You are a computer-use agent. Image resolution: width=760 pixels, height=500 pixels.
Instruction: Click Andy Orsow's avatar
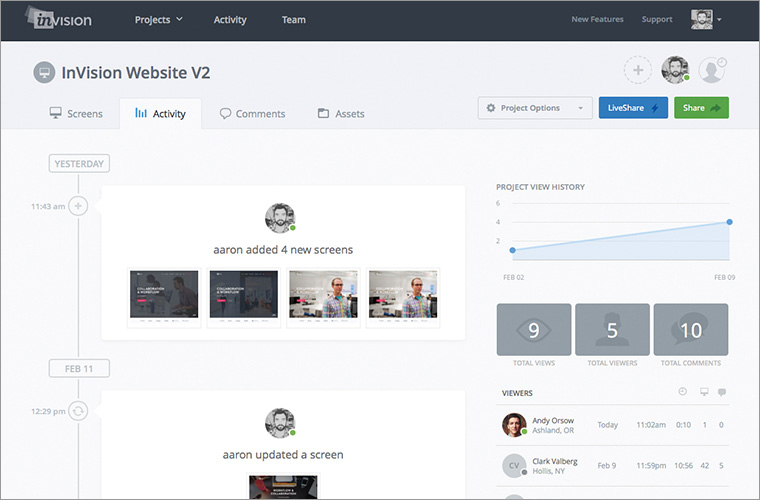pos(514,425)
